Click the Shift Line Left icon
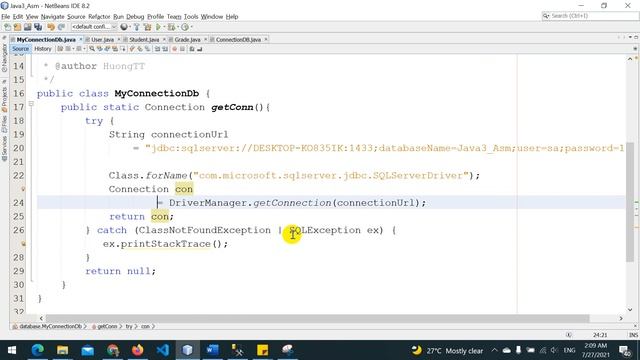The image size is (640, 360). click(x=157, y=49)
